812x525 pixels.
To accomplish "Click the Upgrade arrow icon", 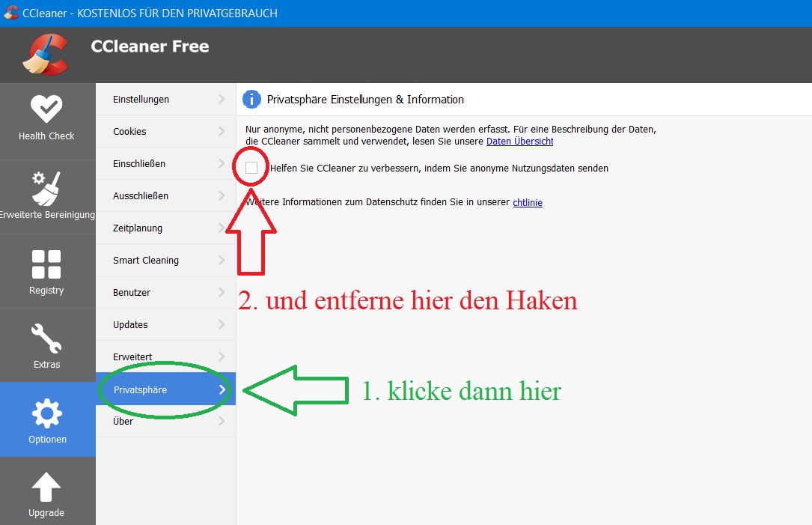I will [x=46, y=487].
